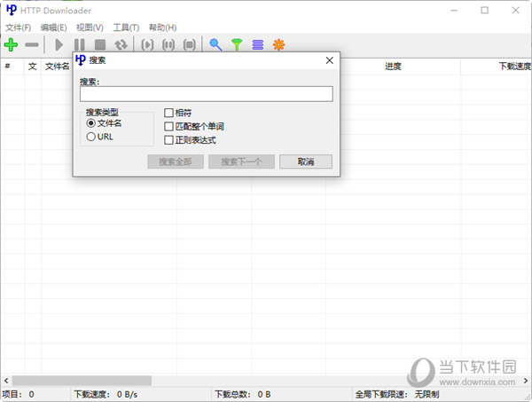532x402 pixels.
Task: Stop download with the square stop icon
Action: (x=100, y=45)
